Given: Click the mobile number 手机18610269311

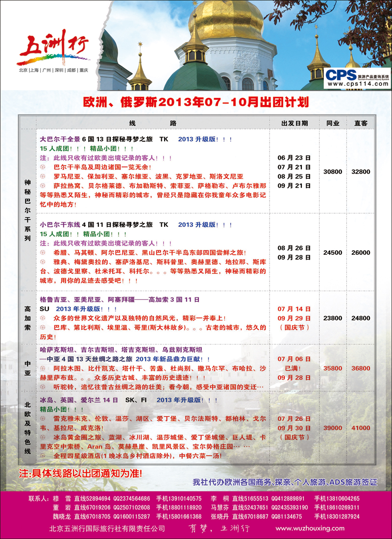Looking at the screenshot, I should click(x=337, y=507).
